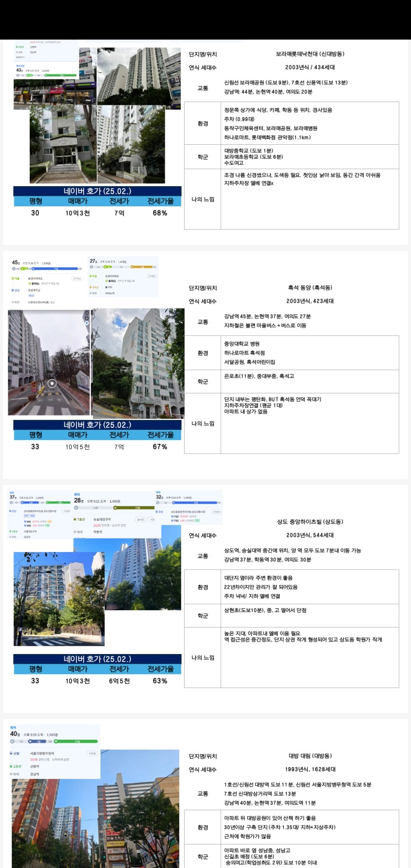The image size is (411, 868).
Task: Click the 6억5천 전세가 value
Action: pos(119,681)
